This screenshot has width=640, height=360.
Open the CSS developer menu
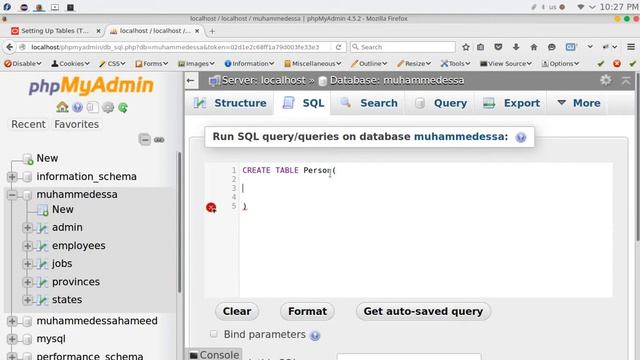point(112,64)
